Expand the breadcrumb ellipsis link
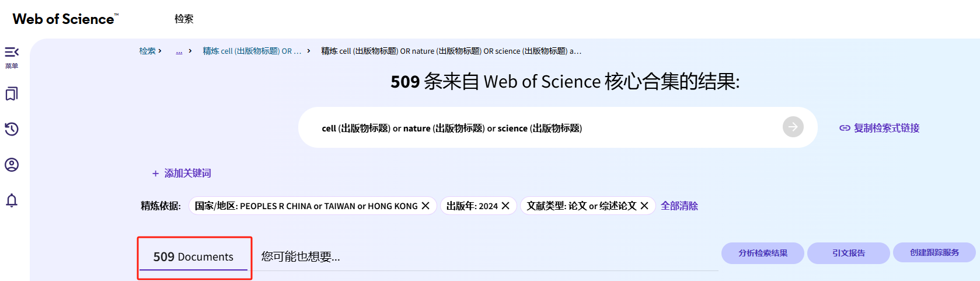This screenshot has width=980, height=281. click(179, 51)
